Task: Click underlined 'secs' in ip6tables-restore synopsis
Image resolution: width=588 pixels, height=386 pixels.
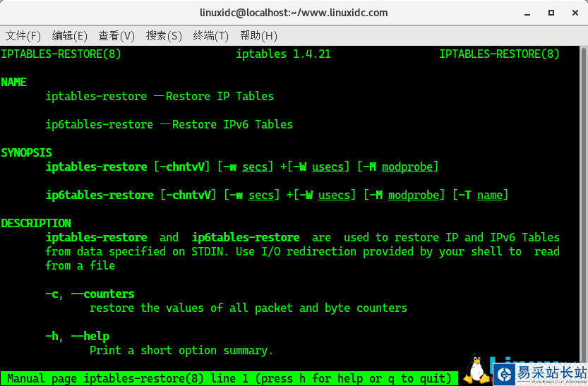Action: click(261, 195)
